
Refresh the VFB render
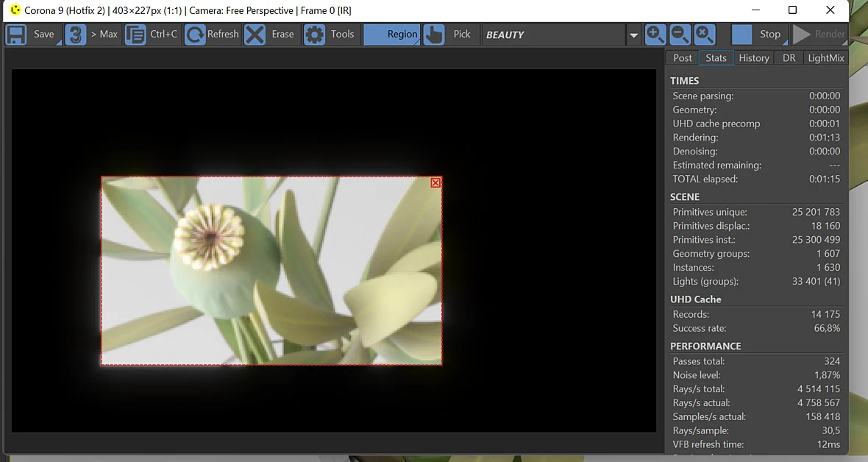[x=211, y=35]
